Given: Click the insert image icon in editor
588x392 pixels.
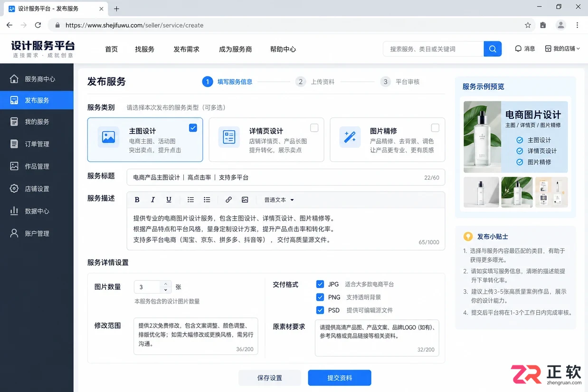Looking at the screenshot, I should point(245,200).
